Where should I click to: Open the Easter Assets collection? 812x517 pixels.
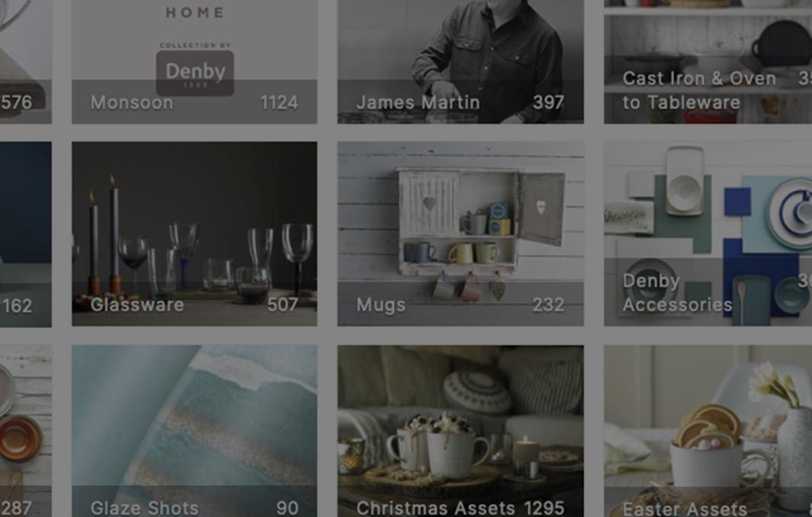point(708,431)
